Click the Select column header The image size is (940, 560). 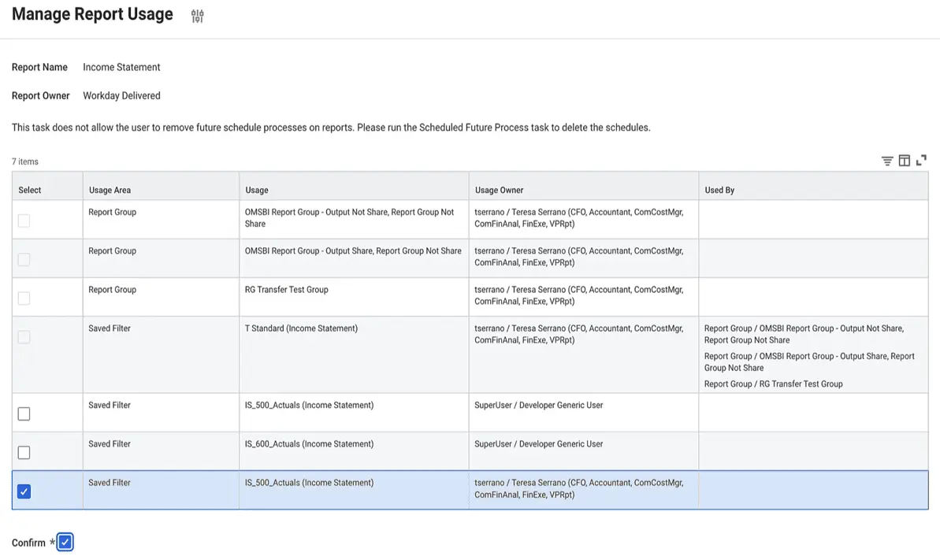click(30, 190)
